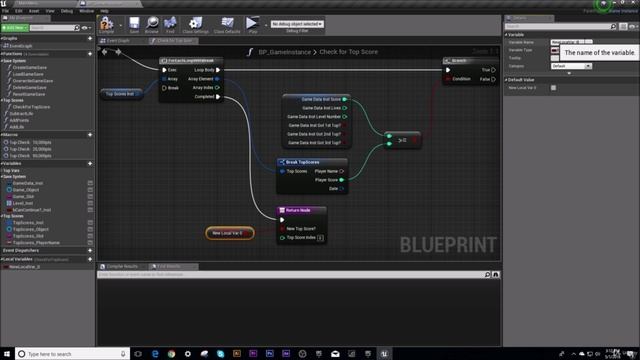The image size is (640, 360).
Task: Add new function with Functions plus icon
Action: (90, 54)
